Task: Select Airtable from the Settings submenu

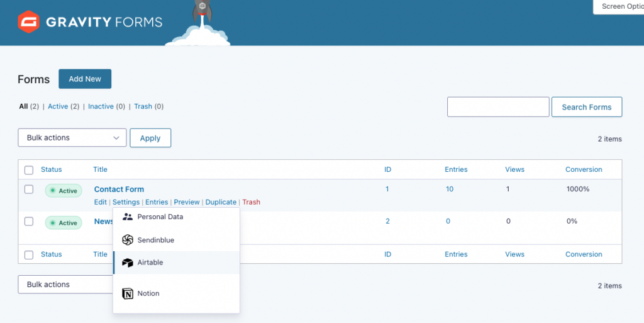Action: [150, 263]
